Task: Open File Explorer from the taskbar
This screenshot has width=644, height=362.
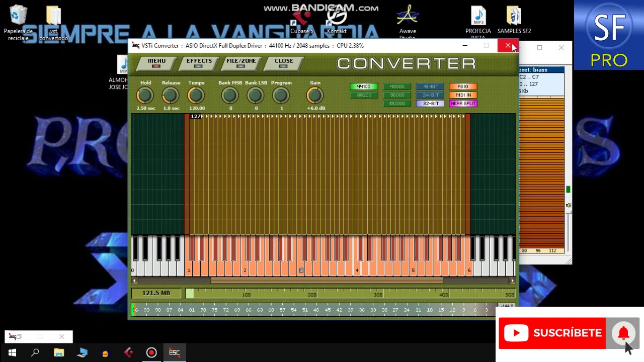Action: [59, 352]
